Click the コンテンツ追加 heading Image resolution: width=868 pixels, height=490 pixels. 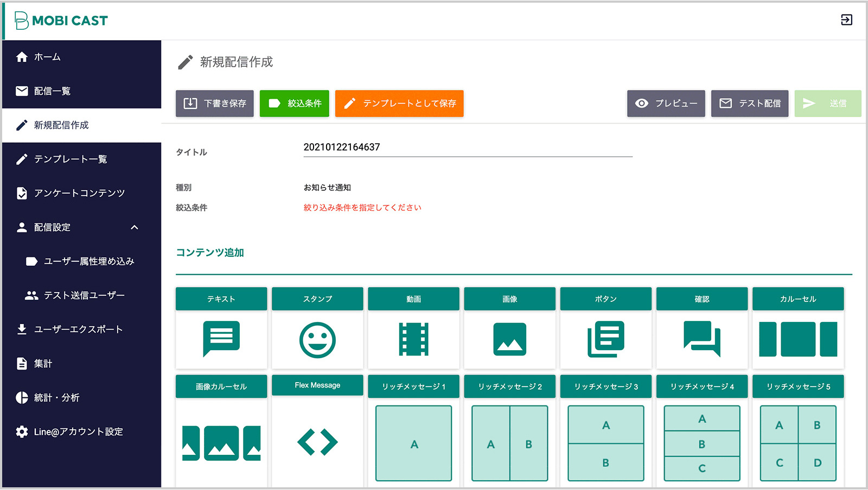click(210, 253)
